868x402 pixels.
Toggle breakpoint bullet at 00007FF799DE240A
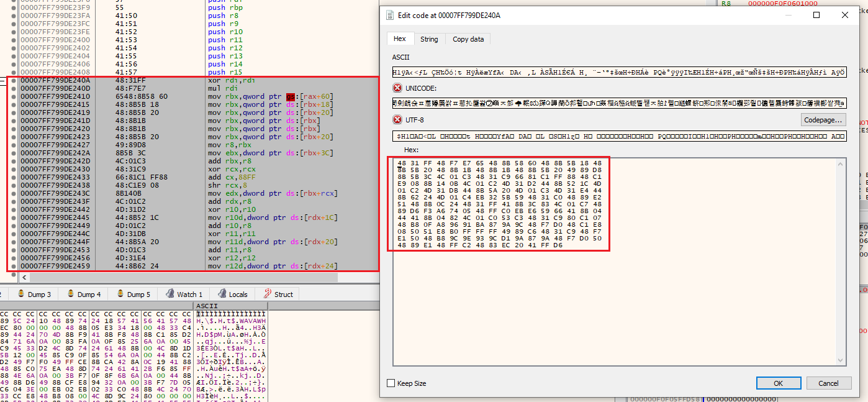pos(13,80)
